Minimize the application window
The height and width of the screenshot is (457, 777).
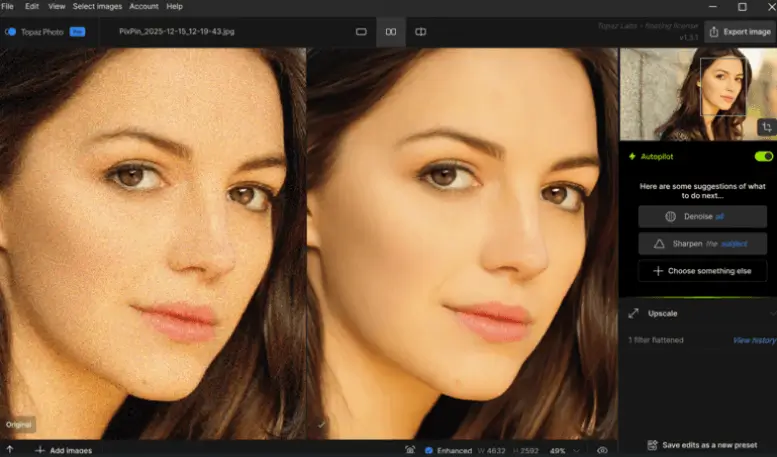click(x=713, y=6)
